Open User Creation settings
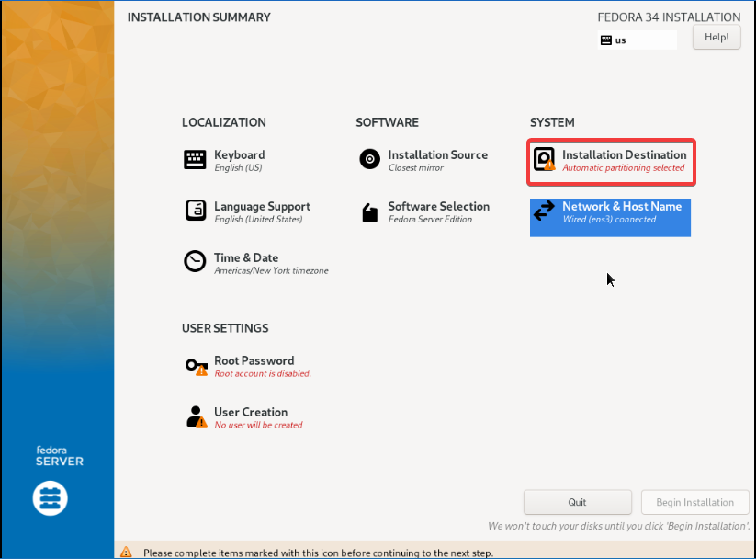 pyautogui.click(x=251, y=412)
